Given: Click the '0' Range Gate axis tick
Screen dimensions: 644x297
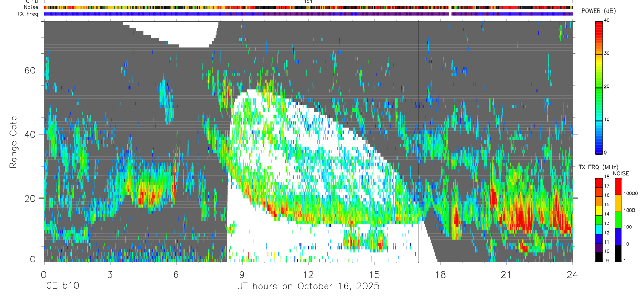Looking at the screenshot, I should [33, 259].
